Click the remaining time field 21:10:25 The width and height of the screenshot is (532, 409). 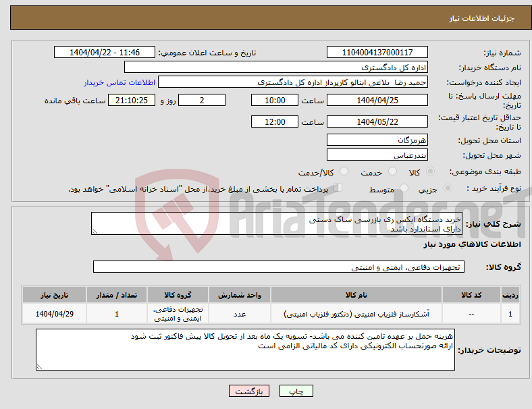[x=132, y=100]
